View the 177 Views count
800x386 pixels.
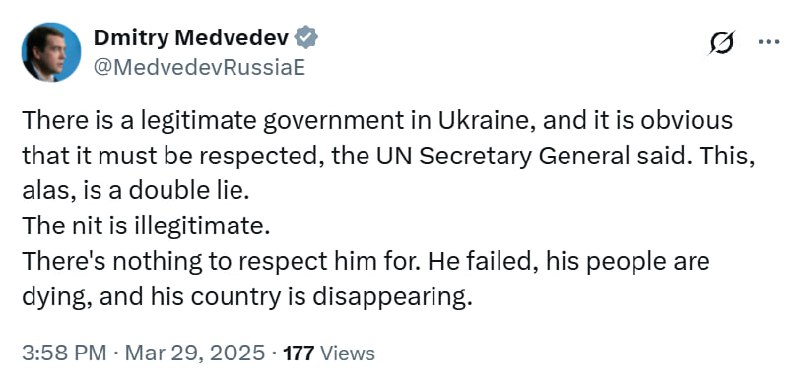(329, 353)
